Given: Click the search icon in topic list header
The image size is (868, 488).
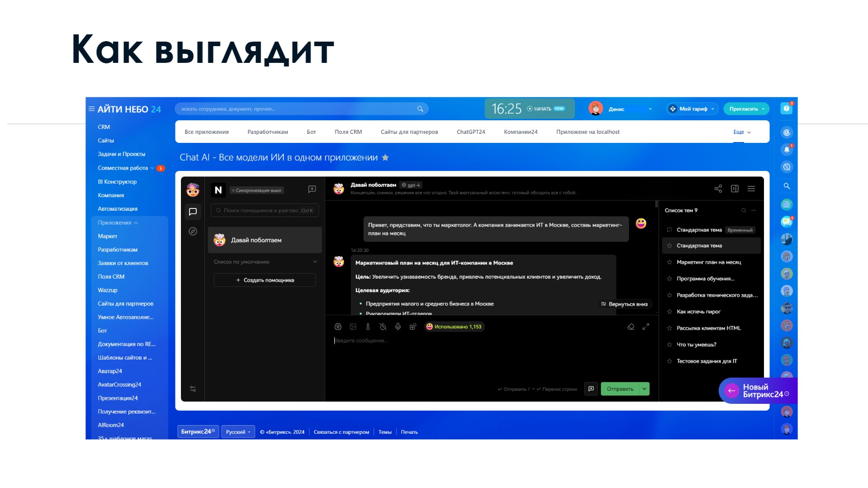Looking at the screenshot, I should (x=744, y=210).
